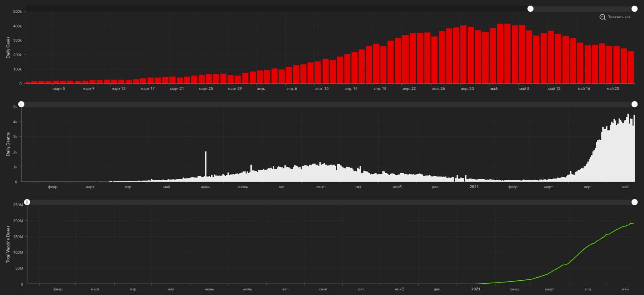Click the 'апр. 18' date label
The image size is (644, 295).
click(x=380, y=89)
